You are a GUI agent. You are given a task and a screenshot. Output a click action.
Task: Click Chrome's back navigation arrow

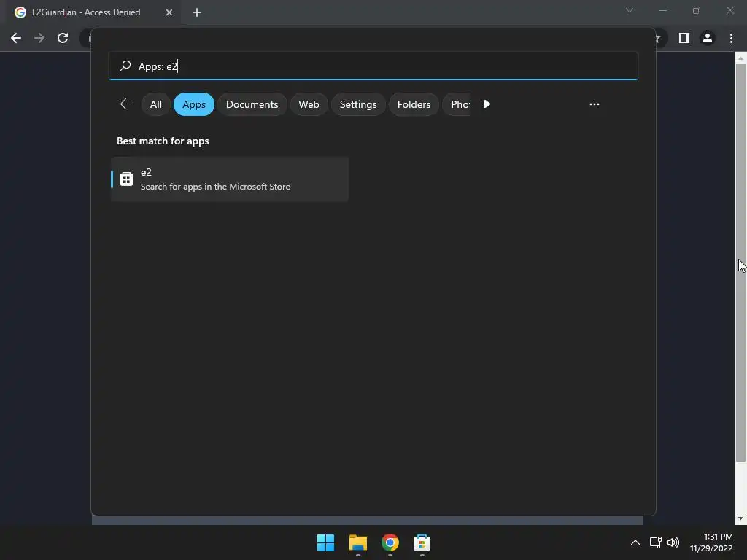16,38
